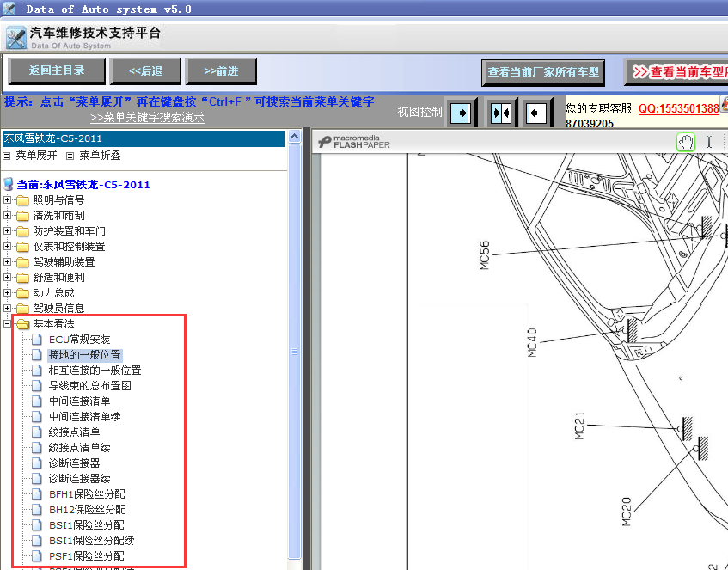This screenshot has width=728, height=570.
Task: Open the 接地的一般位置 tree item
Action: click(84, 355)
